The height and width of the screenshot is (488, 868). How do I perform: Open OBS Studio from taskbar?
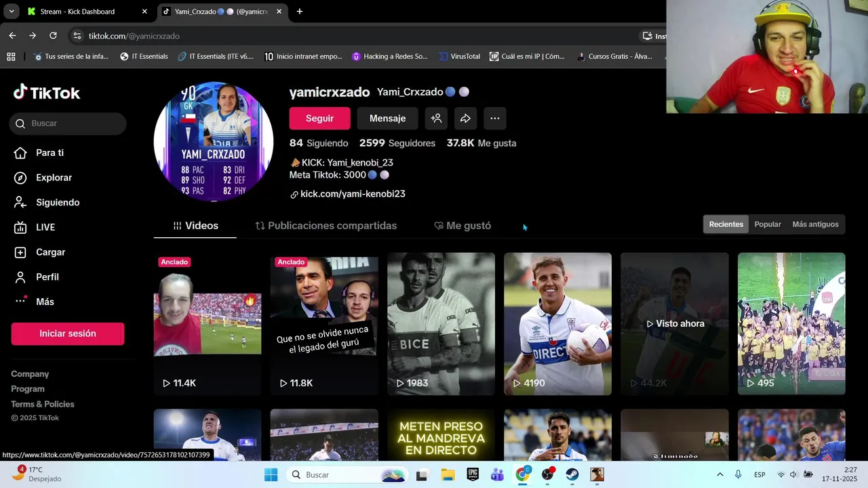click(x=547, y=474)
